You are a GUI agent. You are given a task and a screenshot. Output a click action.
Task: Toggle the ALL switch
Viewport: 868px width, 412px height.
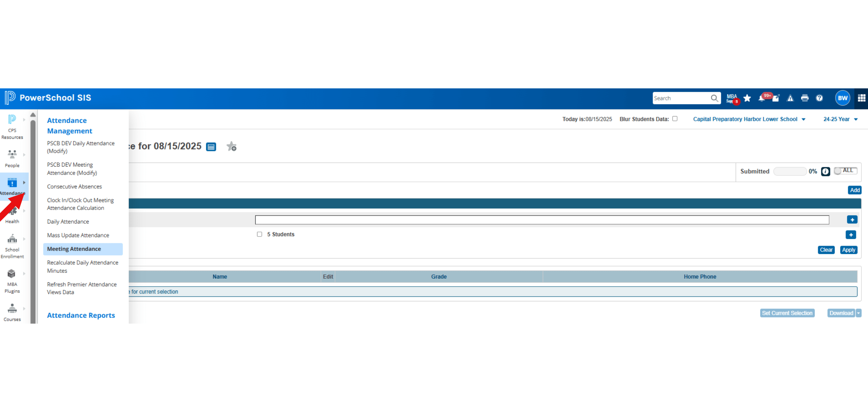click(845, 171)
